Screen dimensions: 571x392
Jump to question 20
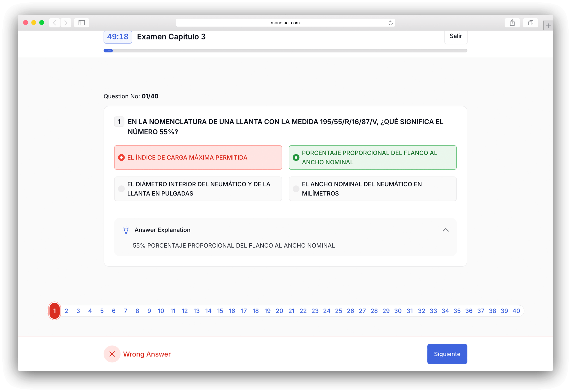[279, 311]
